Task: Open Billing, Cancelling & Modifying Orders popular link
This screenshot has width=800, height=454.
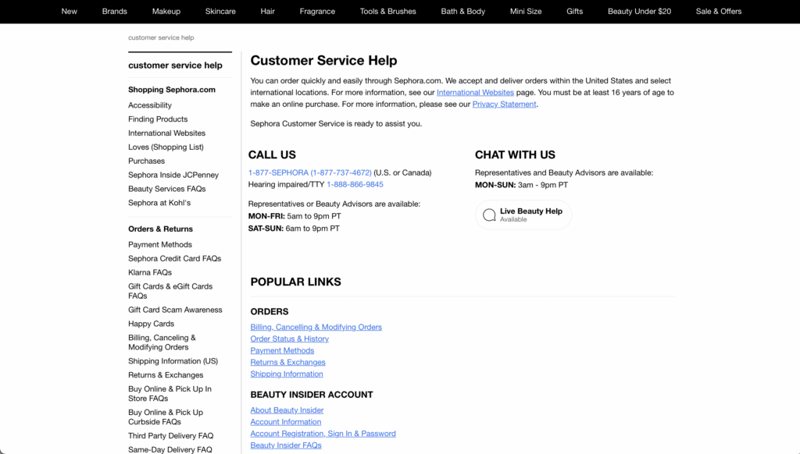Action: click(316, 327)
